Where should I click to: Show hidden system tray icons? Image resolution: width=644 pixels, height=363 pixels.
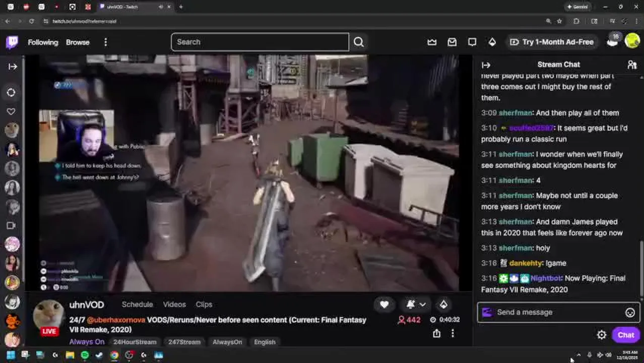click(578, 355)
